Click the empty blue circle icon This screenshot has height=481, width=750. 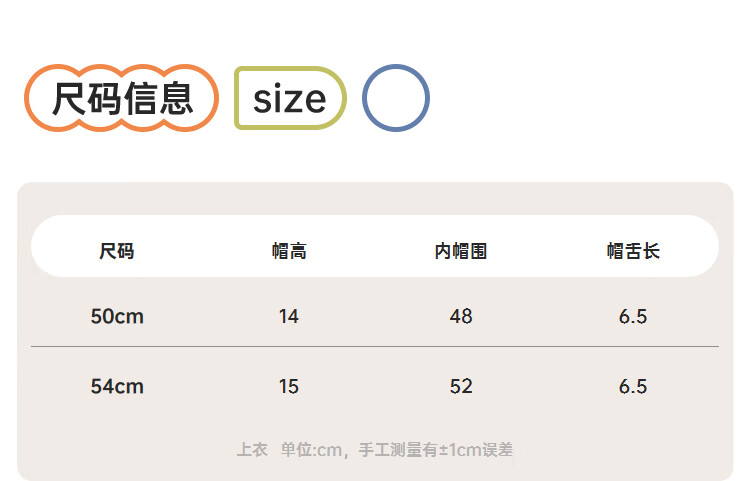tap(396, 98)
